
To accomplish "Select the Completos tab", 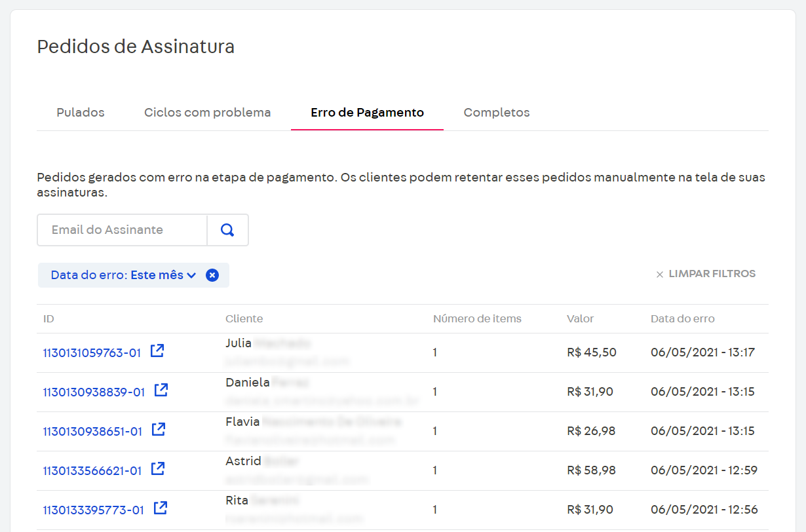I will click(x=496, y=112).
